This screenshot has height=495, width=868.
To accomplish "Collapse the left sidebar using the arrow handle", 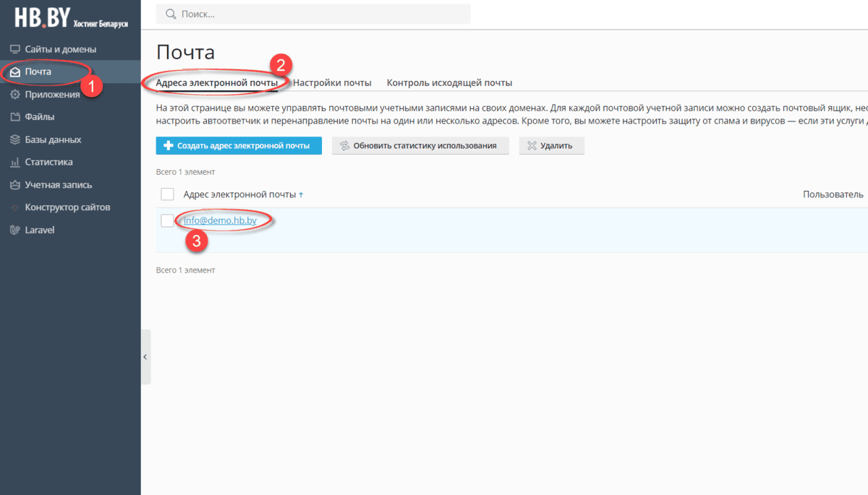I will click(x=145, y=357).
